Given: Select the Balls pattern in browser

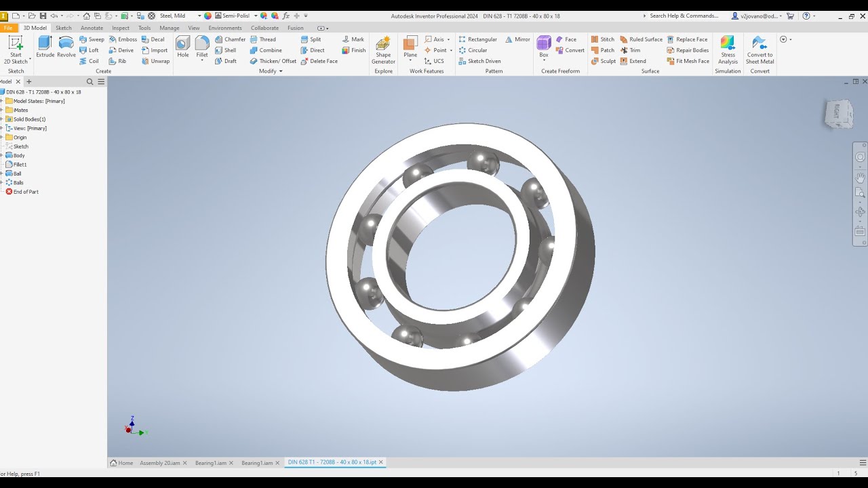Looking at the screenshot, I should pos(15,183).
